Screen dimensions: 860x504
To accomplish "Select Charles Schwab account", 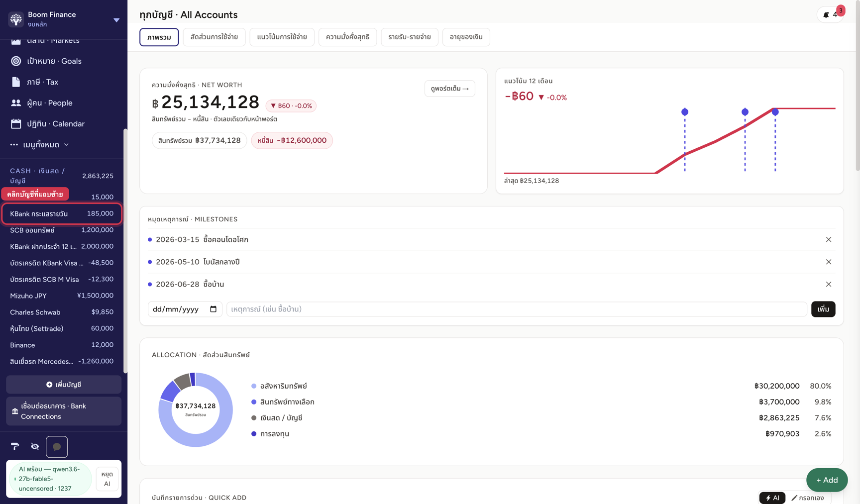I will 62,312.
